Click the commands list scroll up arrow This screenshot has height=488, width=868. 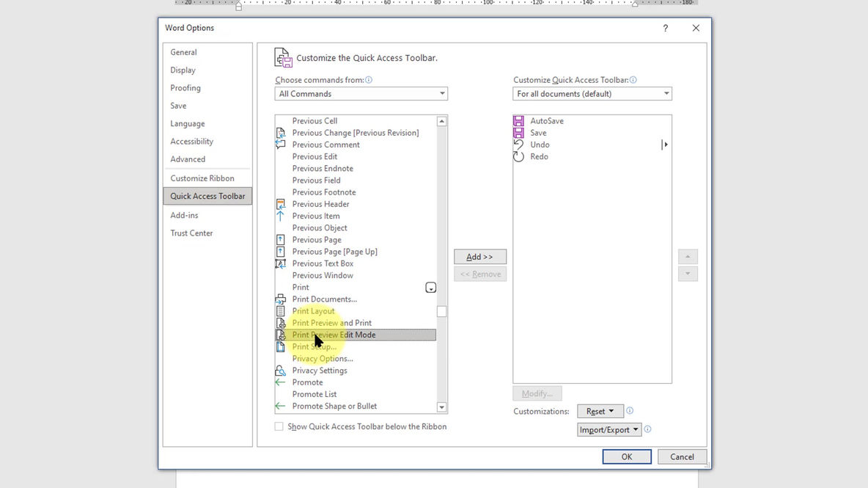tap(442, 121)
